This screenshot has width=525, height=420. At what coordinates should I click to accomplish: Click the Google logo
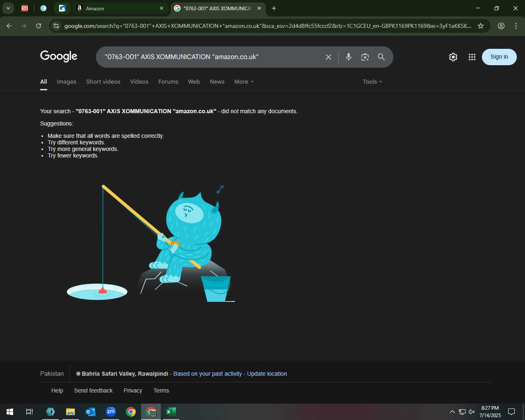point(59,56)
